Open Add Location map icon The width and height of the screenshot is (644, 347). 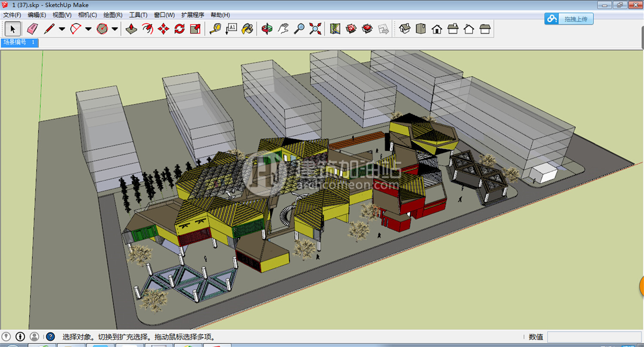pos(335,29)
